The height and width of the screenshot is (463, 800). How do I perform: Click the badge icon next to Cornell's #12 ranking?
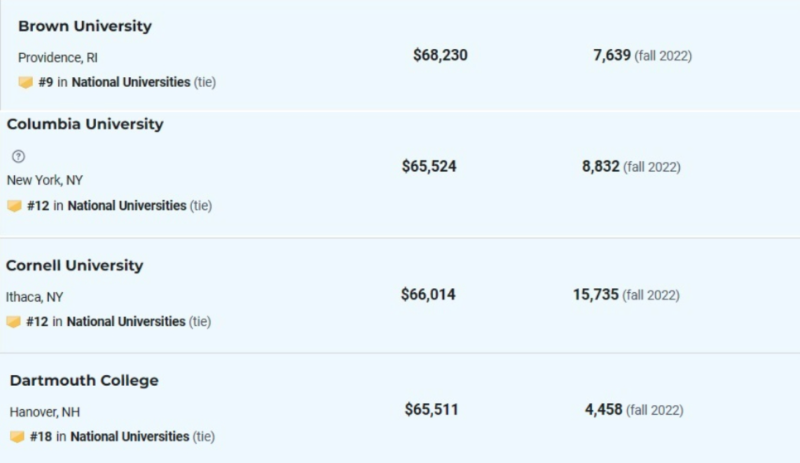pos(13,322)
